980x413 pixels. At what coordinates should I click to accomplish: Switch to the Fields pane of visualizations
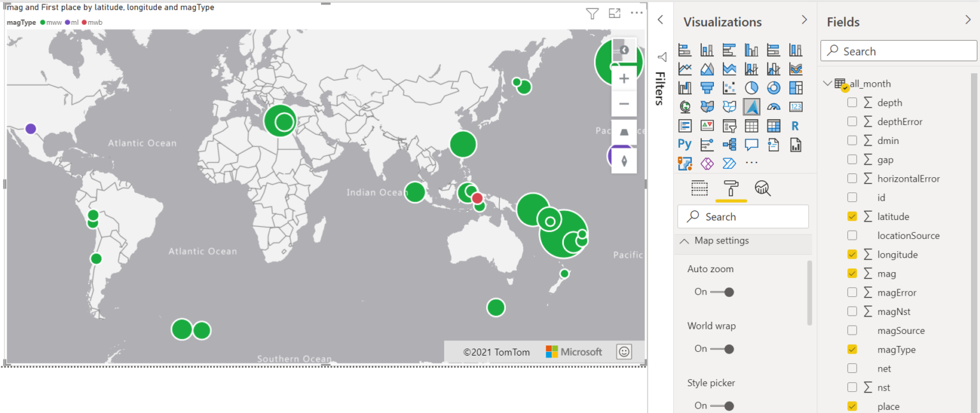pyautogui.click(x=699, y=188)
